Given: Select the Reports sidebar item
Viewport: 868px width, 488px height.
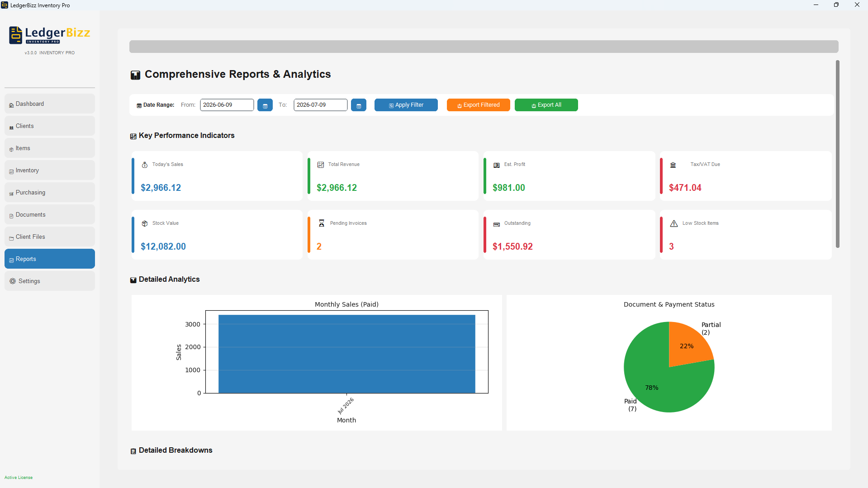Looking at the screenshot, I should point(50,259).
